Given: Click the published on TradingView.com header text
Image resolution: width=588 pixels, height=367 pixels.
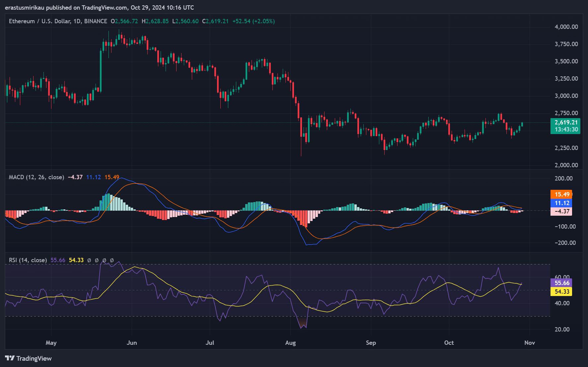Looking at the screenshot, I should 100,7.
